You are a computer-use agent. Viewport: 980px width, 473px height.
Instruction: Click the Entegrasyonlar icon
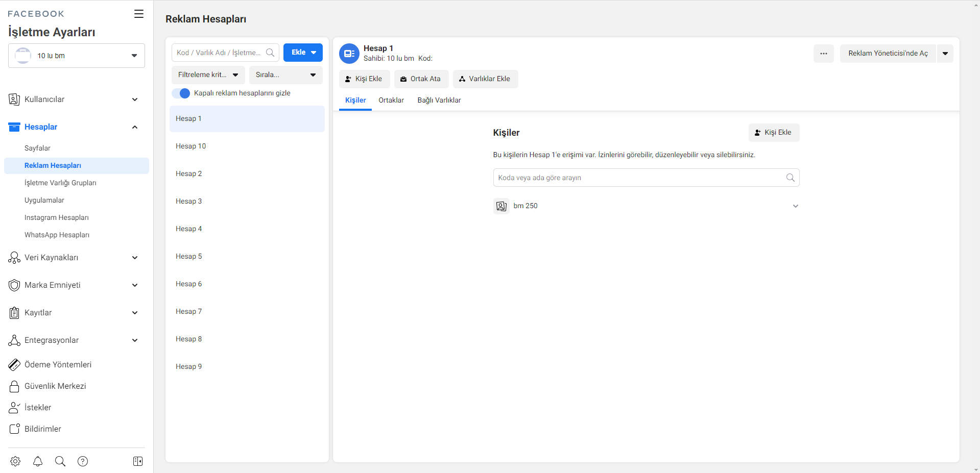coord(14,340)
